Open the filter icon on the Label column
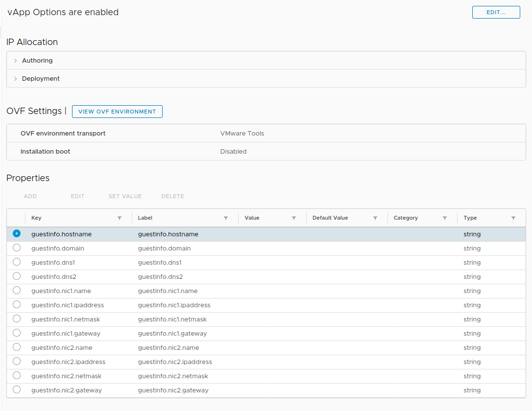Image resolution: width=532 pixels, height=411 pixels. tap(226, 217)
